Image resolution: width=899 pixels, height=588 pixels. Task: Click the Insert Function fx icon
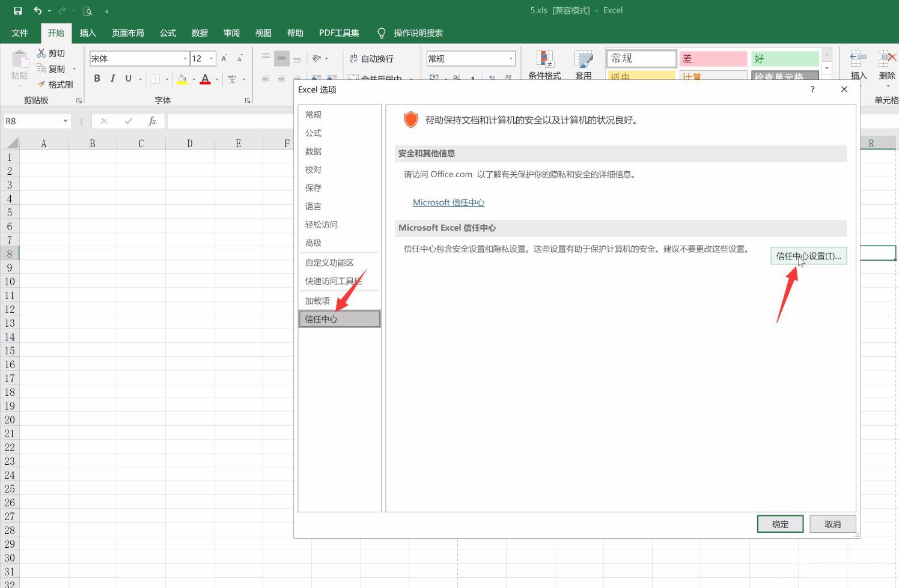(x=153, y=121)
